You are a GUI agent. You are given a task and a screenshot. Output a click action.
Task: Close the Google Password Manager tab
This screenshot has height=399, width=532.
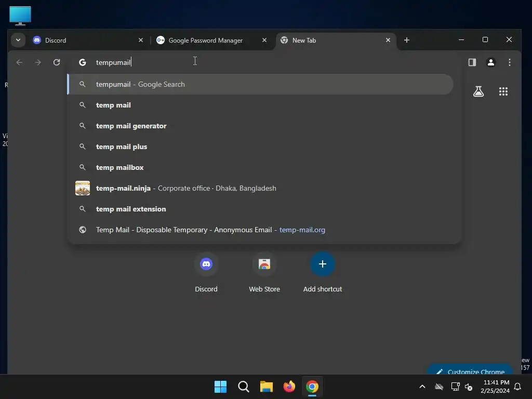264,40
